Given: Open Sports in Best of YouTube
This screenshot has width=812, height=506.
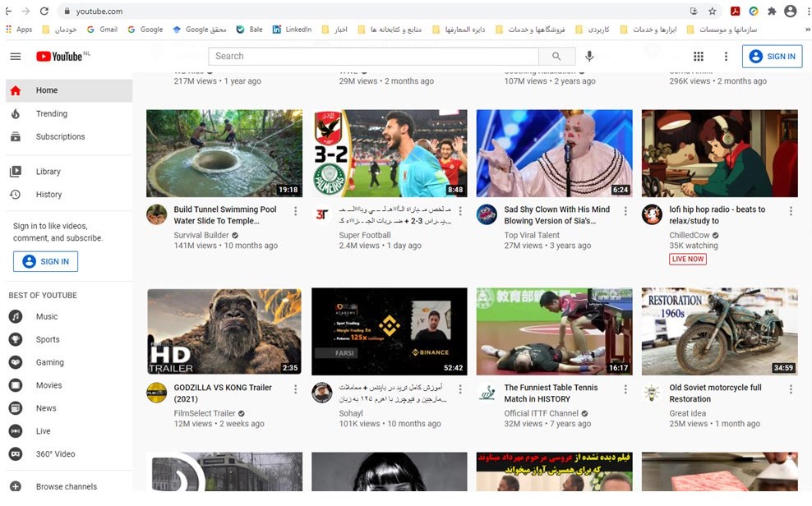Looking at the screenshot, I should (x=69, y=339).
